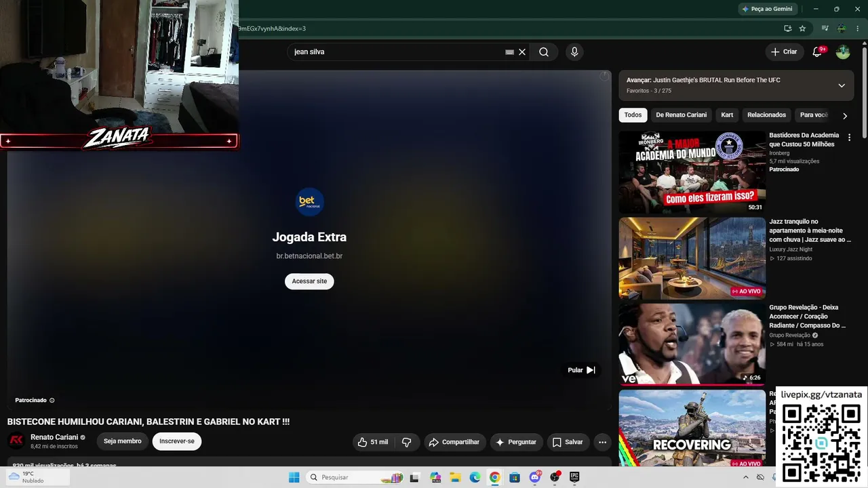Open Microsoft 365 Copilot from taskbar
Image resolution: width=868 pixels, height=488 pixels.
(x=435, y=477)
